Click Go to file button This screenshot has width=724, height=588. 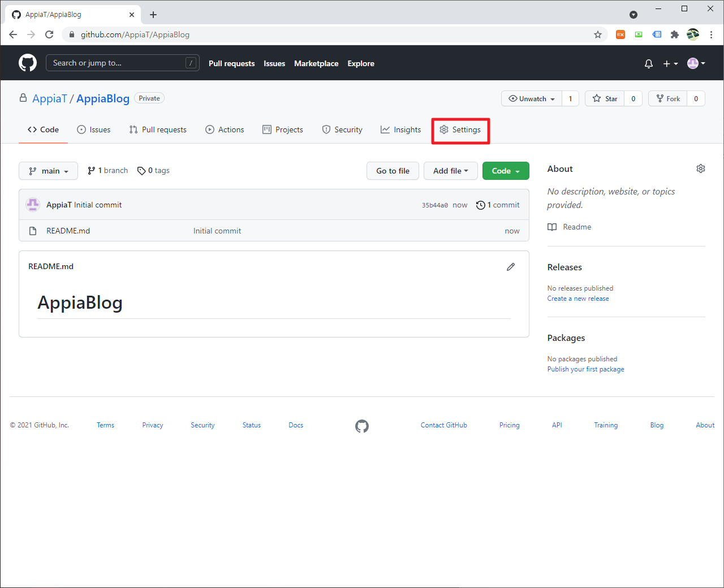393,171
